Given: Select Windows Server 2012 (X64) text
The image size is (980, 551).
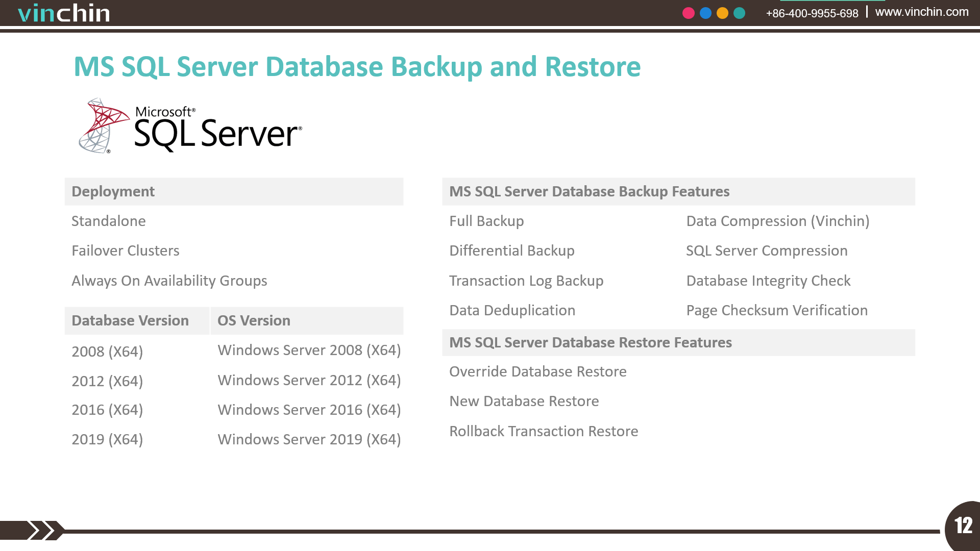Looking at the screenshot, I should (309, 380).
